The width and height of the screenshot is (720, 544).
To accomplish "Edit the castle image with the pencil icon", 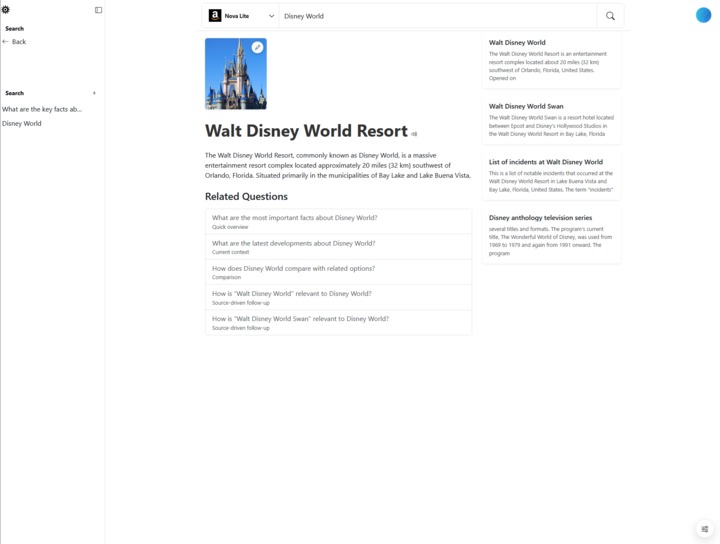I will [x=257, y=47].
